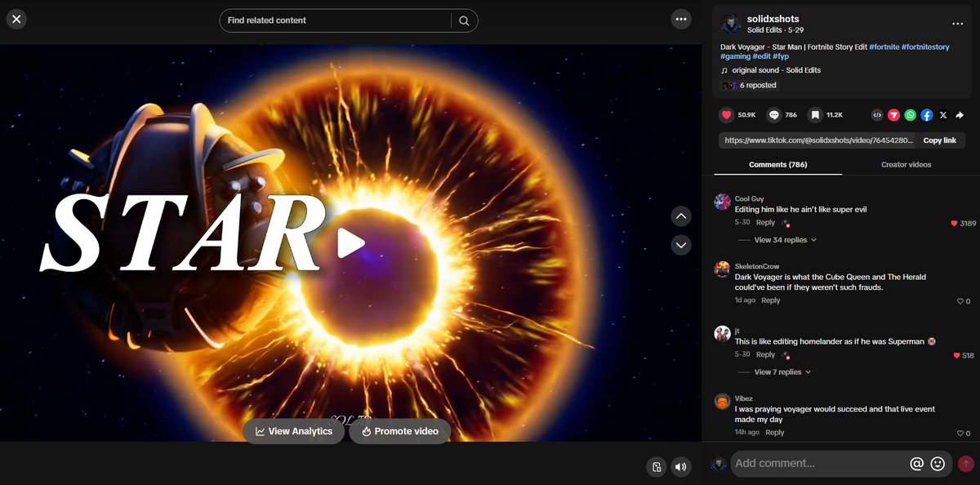Image resolution: width=980 pixels, height=485 pixels.
Task: Toggle the video sound speaker icon
Action: (x=681, y=467)
